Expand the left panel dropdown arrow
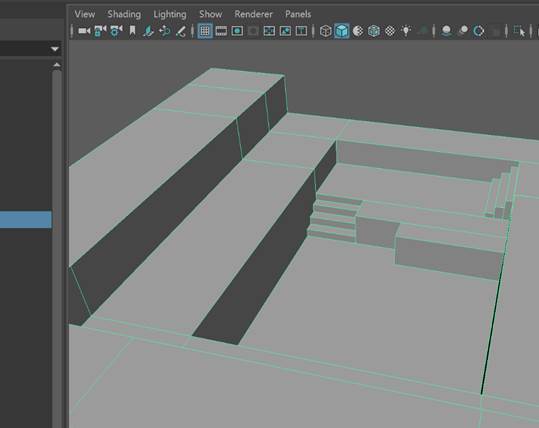 coord(55,49)
